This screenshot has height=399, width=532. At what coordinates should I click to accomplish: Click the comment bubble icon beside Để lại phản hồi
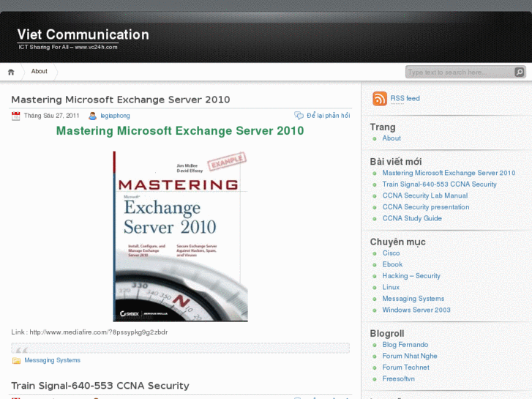coord(299,116)
